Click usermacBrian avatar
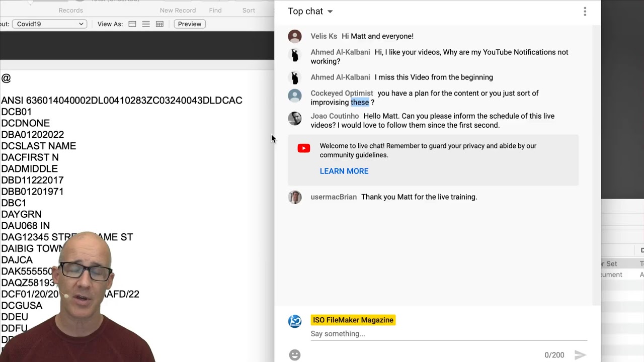The width and height of the screenshot is (644, 362). point(295,197)
